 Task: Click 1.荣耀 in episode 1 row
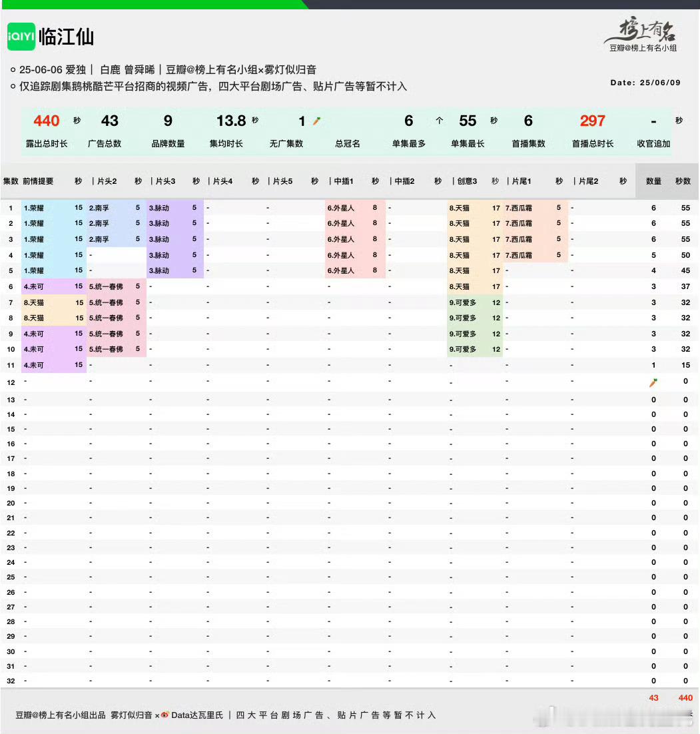[34, 208]
